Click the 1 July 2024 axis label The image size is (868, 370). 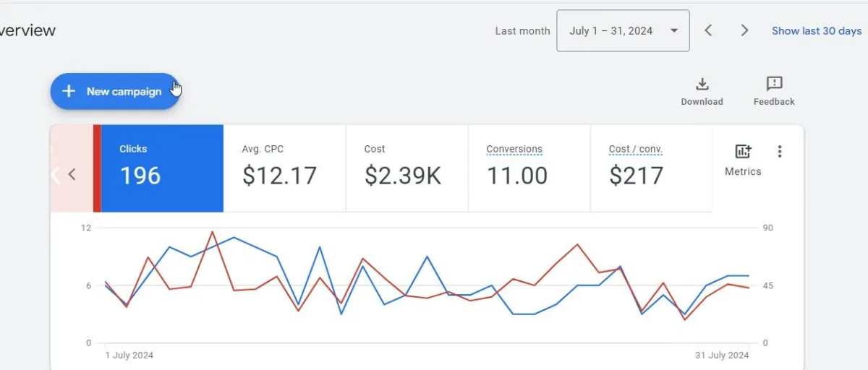[129, 355]
